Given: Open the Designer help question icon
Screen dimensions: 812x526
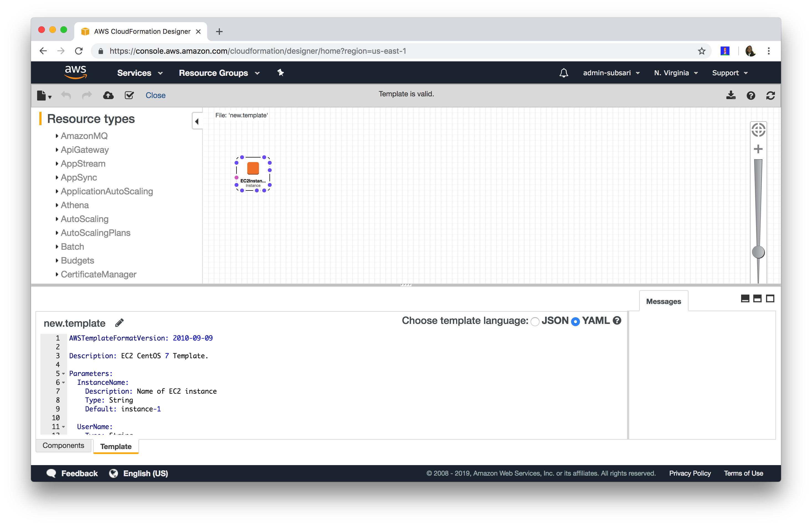Looking at the screenshot, I should (x=751, y=95).
